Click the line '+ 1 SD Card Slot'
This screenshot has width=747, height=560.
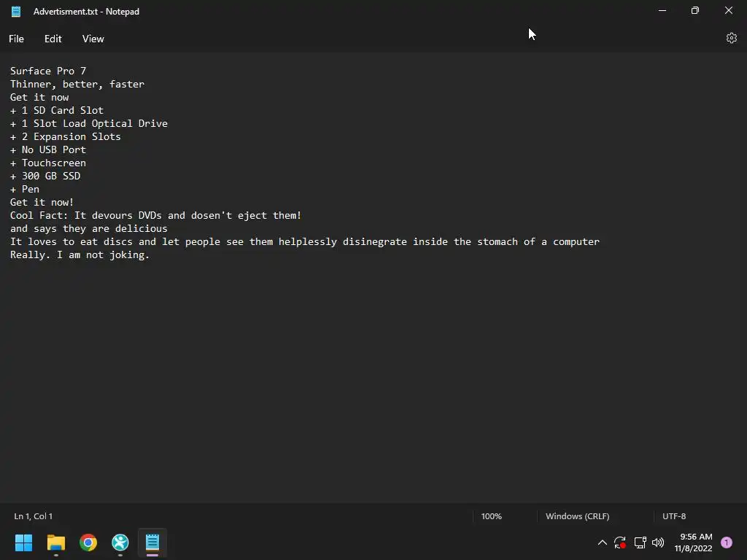[x=57, y=111]
